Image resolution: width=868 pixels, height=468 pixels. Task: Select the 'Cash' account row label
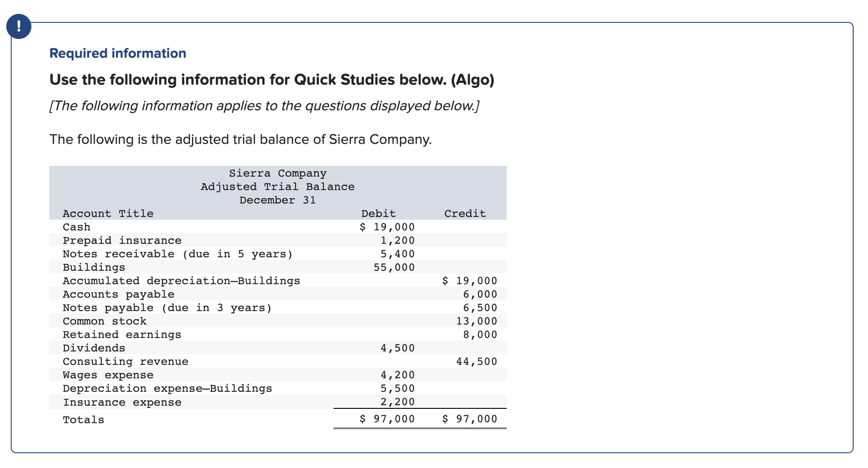pyautogui.click(x=77, y=227)
